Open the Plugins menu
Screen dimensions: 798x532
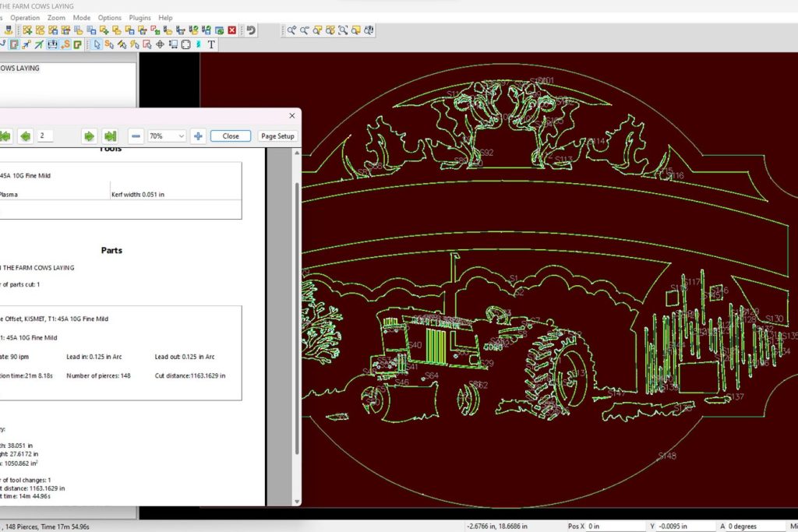(140, 17)
